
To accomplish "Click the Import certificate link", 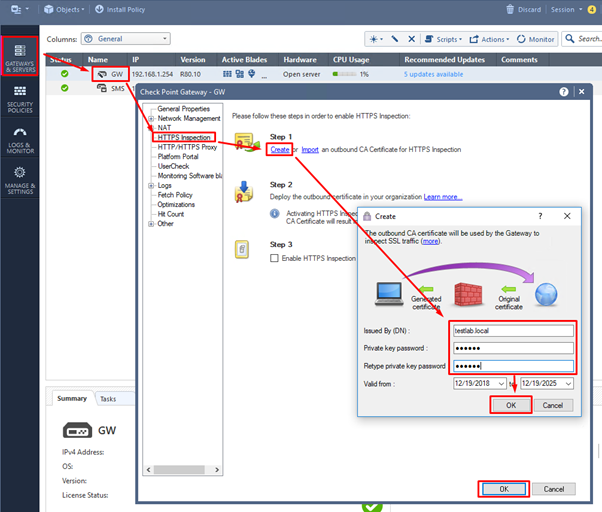I will [311, 150].
